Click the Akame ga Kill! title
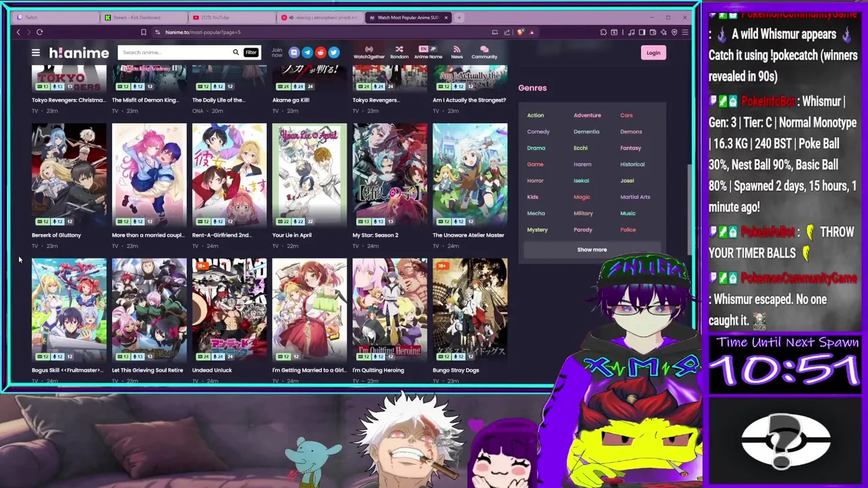 tap(291, 100)
